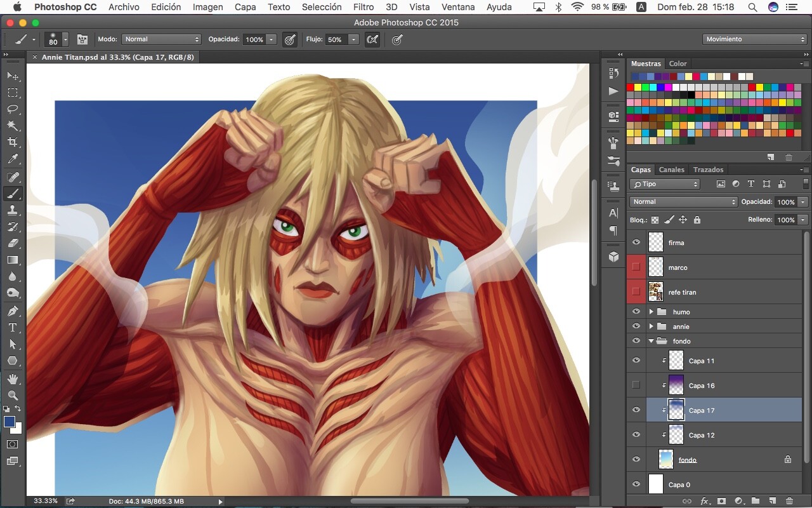The height and width of the screenshot is (508, 812).
Task: Select the Eraser tool
Action: [13, 243]
